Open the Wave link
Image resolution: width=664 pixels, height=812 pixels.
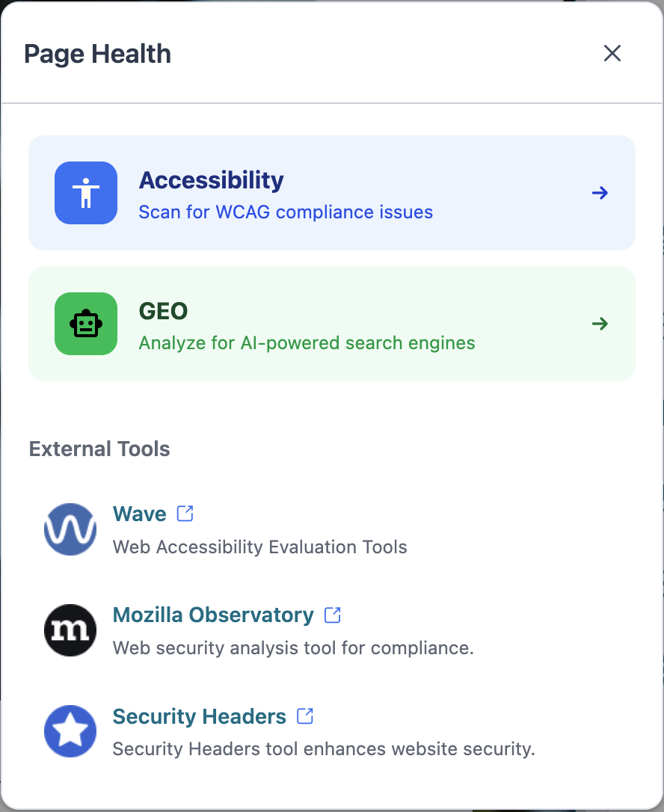tap(140, 514)
